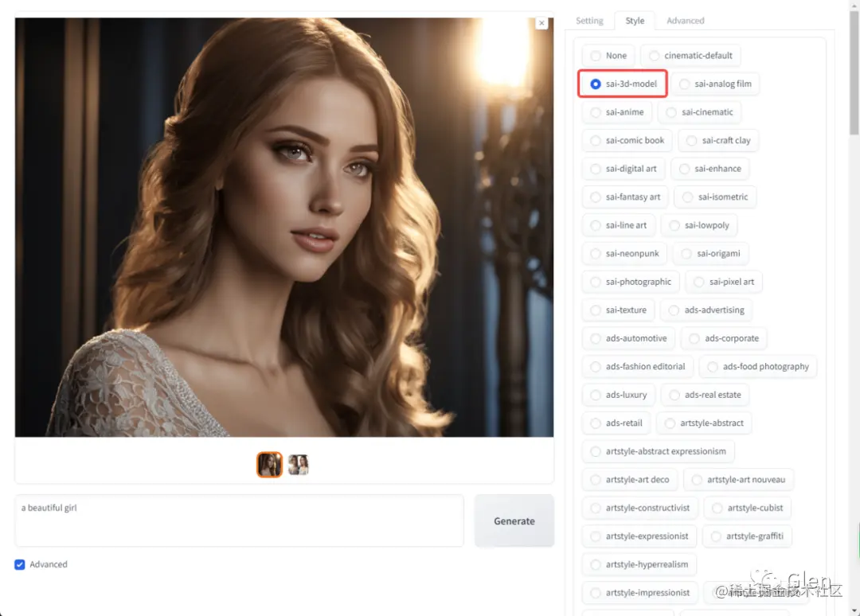The width and height of the screenshot is (860, 616).
Task: Pick ads-corporate style
Action: [x=724, y=339]
